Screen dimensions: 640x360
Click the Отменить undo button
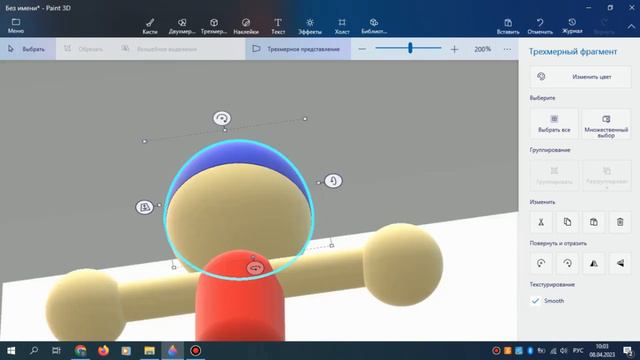[540, 26]
